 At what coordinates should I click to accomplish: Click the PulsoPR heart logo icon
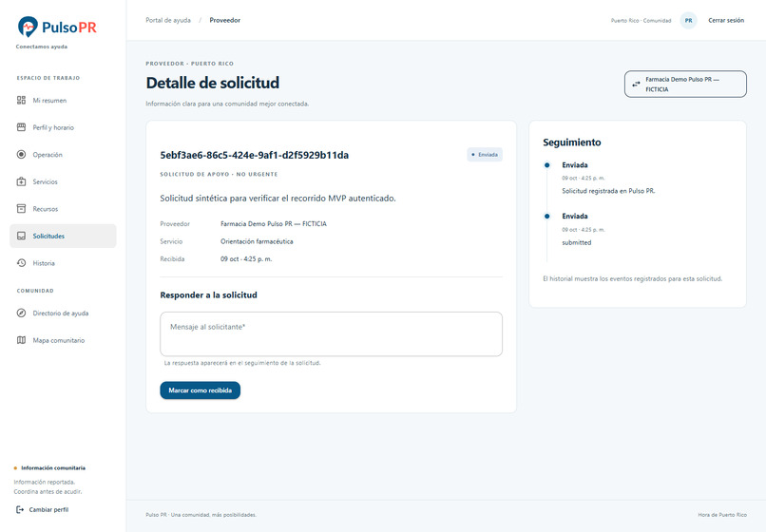[x=28, y=27]
